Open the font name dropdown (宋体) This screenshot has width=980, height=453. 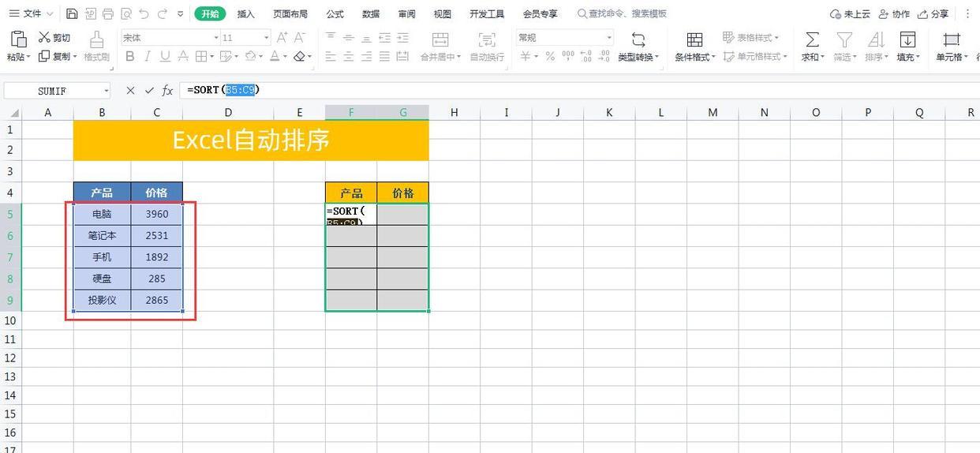[x=170, y=37]
